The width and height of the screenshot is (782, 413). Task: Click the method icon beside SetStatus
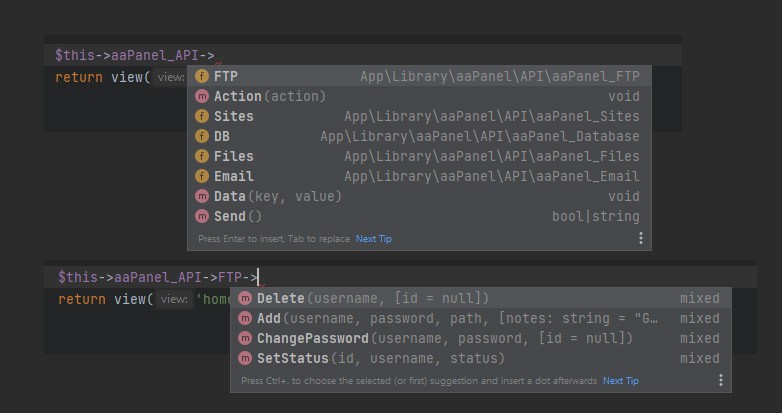click(x=244, y=358)
